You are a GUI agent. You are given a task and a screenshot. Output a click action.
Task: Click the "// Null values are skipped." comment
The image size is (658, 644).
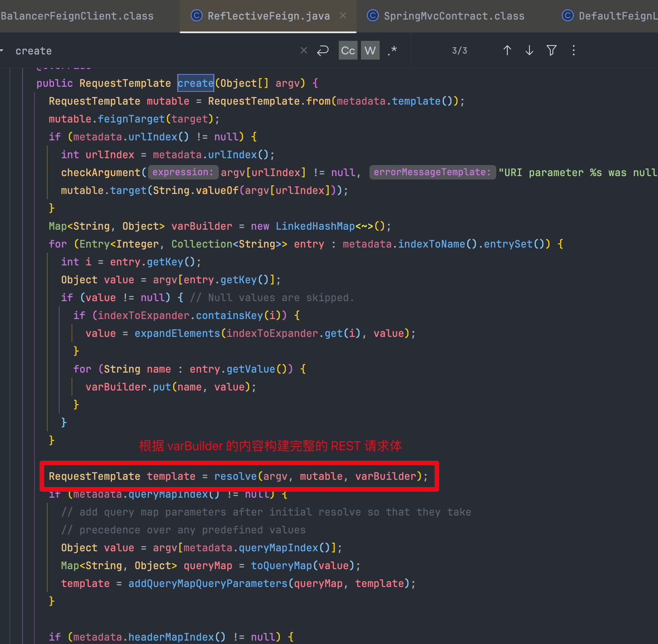pos(272,298)
